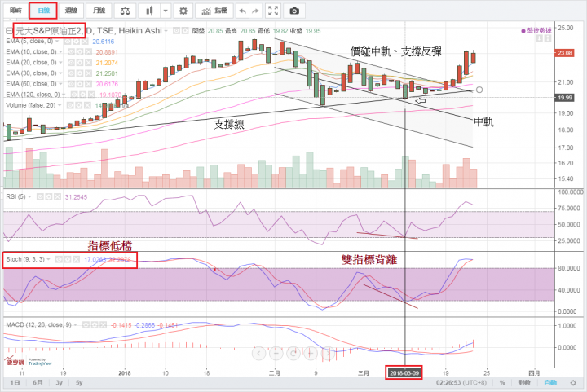Expand the EMA (10, close, 0) legend menu
The width and height of the screenshot is (587, 392).
click(60, 52)
